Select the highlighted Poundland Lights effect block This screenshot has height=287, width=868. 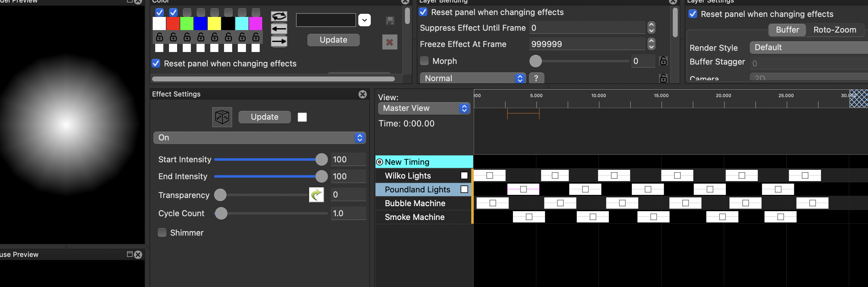[x=523, y=189]
